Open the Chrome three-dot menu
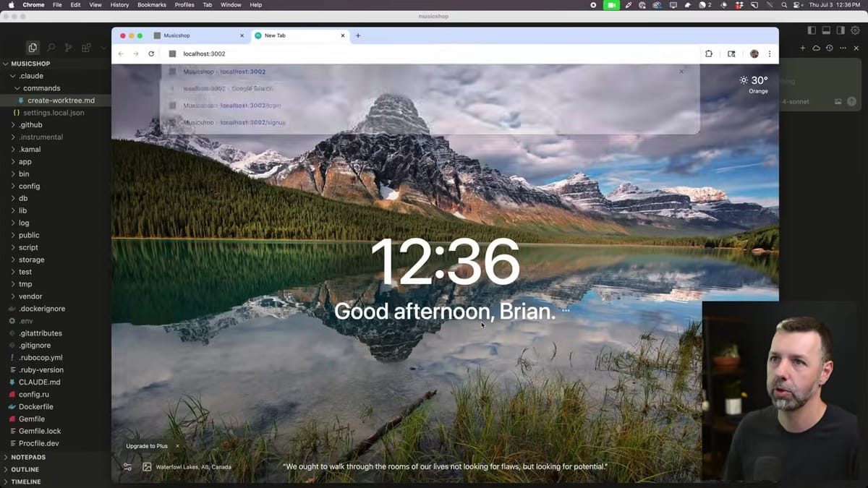 click(x=769, y=53)
